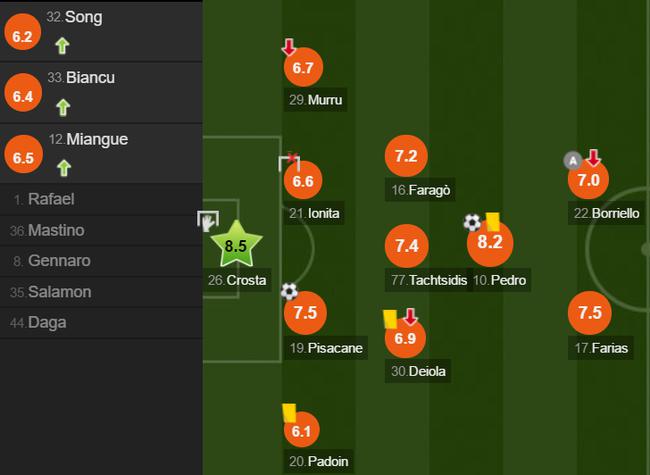Open player Faragò name label
This screenshot has height=475, width=650.
point(420,190)
